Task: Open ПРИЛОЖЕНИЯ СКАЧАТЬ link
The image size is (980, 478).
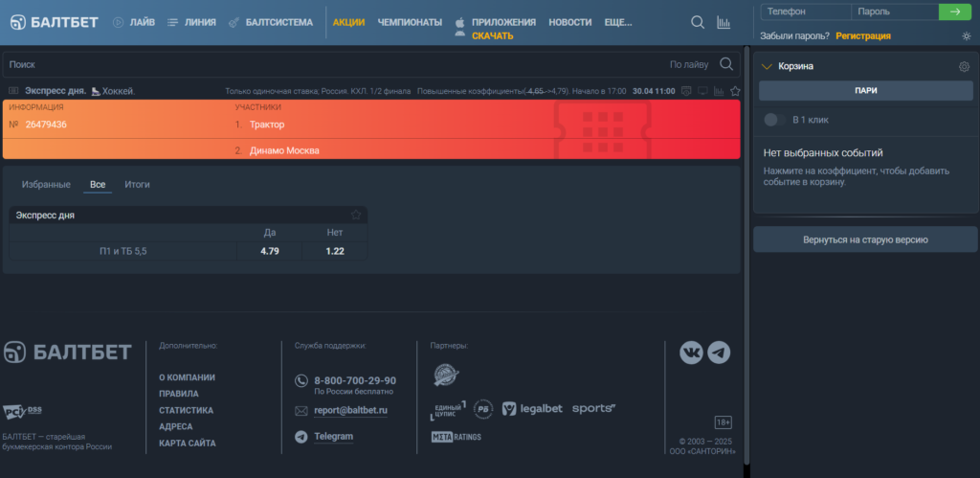Action: click(496, 29)
